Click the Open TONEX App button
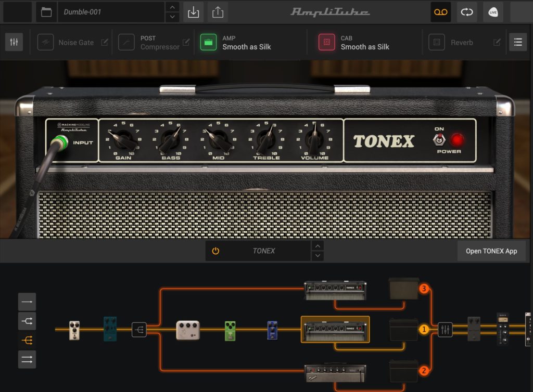Viewport: 533px width, 392px height. (491, 250)
